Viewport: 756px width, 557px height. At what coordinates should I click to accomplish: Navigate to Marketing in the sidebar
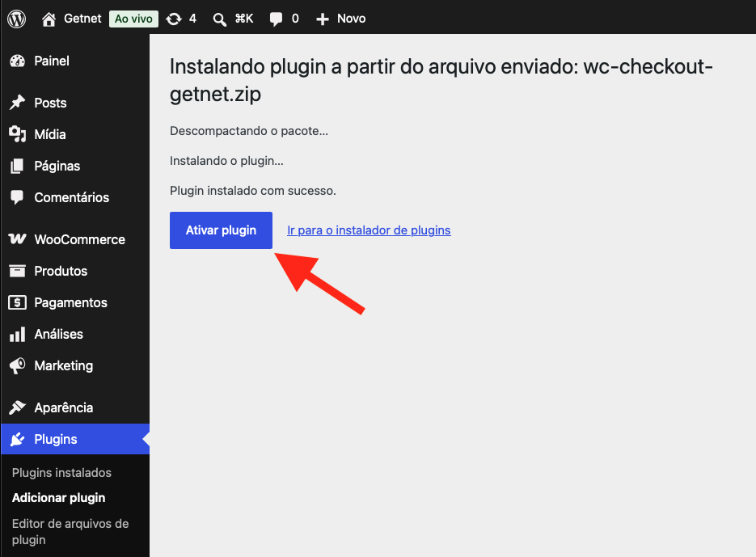(x=75, y=366)
